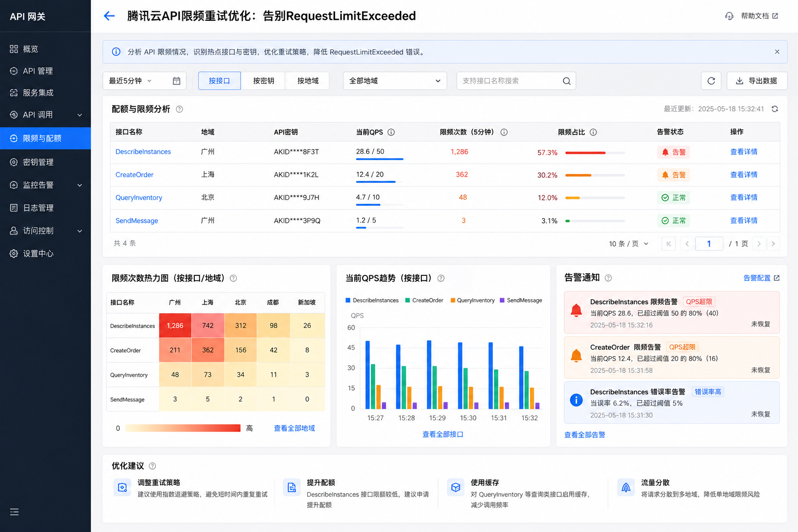
Task: Go to the next page arrow
Action: coord(759,244)
